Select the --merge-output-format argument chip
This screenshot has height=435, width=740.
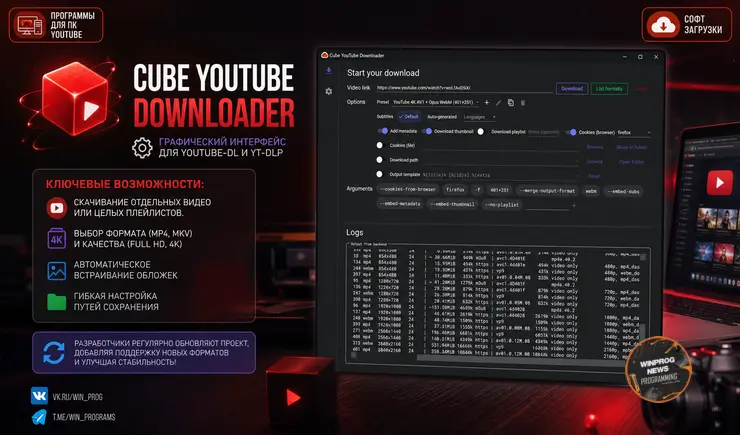(547, 191)
